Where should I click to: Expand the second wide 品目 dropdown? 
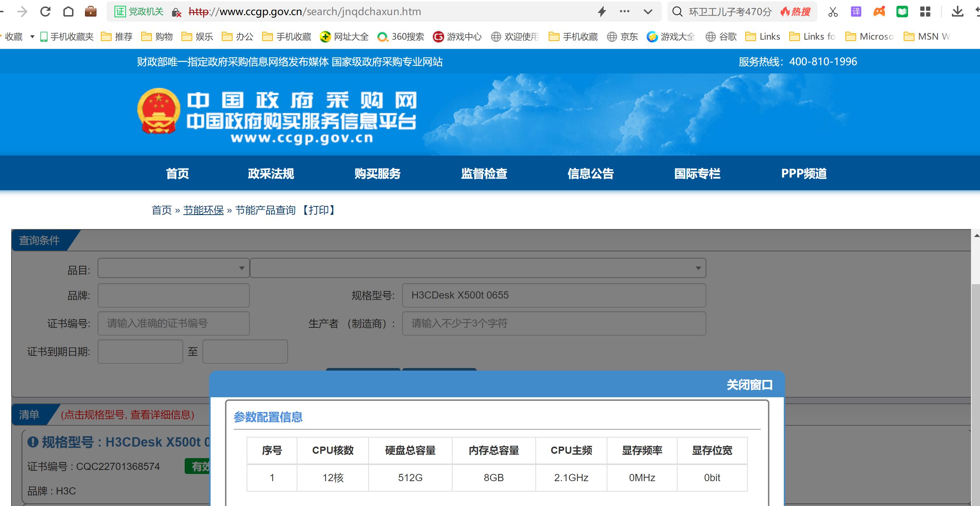478,268
